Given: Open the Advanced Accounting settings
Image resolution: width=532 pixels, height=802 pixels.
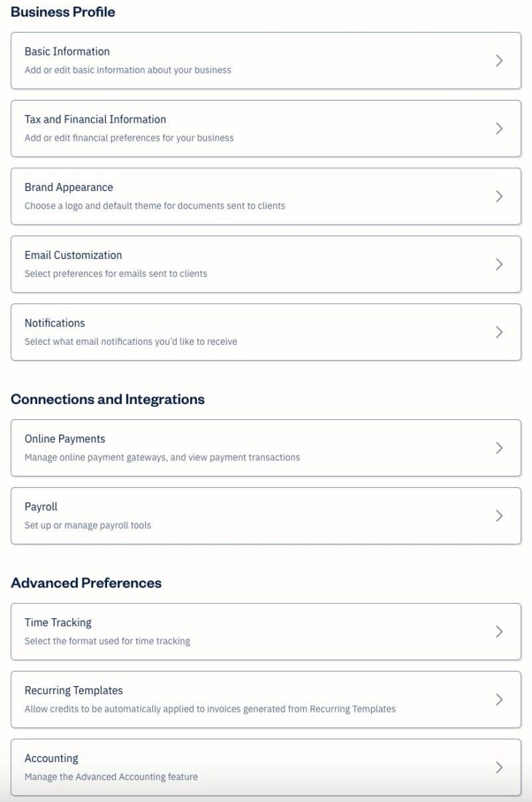Looking at the screenshot, I should (266, 767).
